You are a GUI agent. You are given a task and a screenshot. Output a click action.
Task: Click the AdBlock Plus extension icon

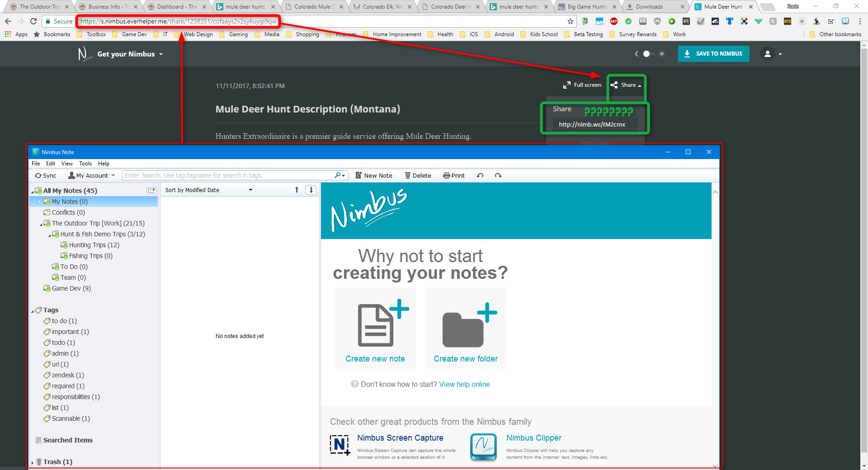614,21
